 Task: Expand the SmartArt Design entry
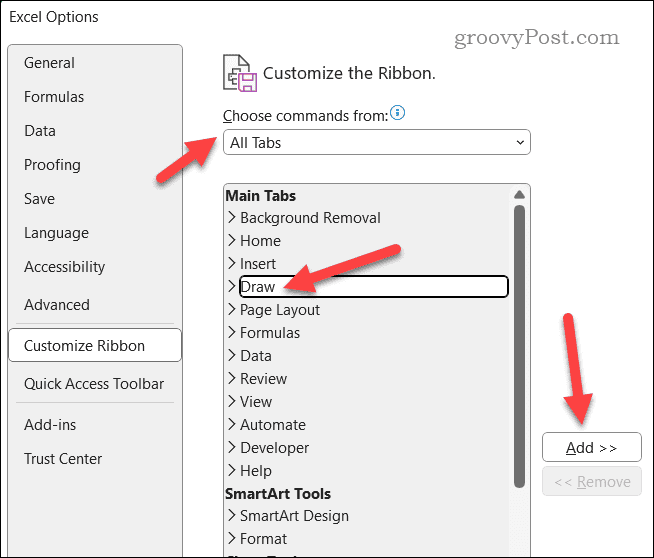tap(232, 515)
